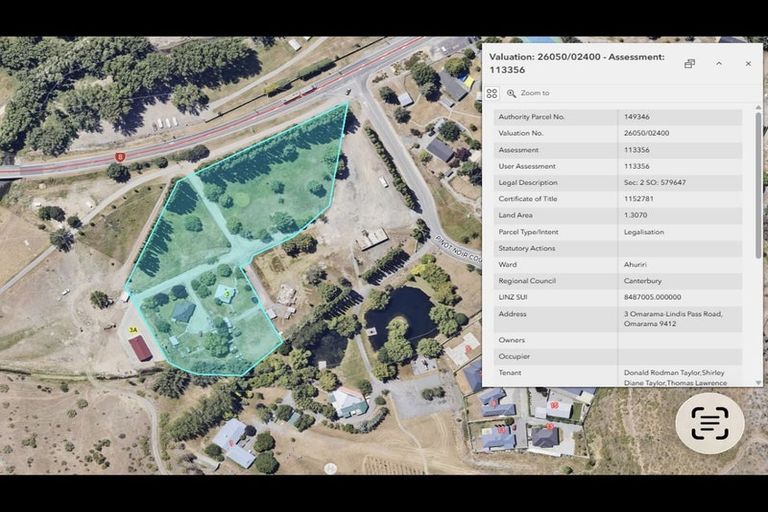Click the red-roofed shed on map
Image resolution: width=768 pixels, height=512 pixels.
[x=141, y=348]
